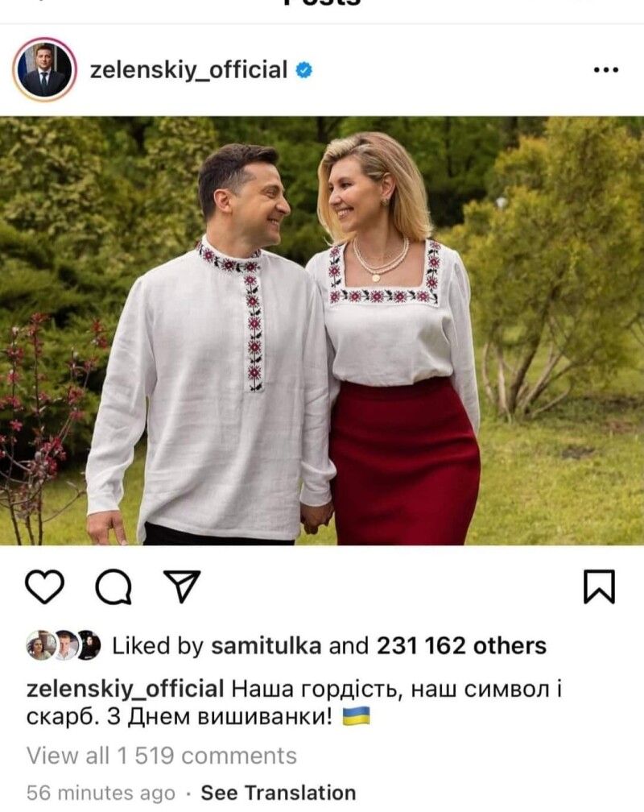Tap the Ukrainian flag emoji in caption

(356, 717)
